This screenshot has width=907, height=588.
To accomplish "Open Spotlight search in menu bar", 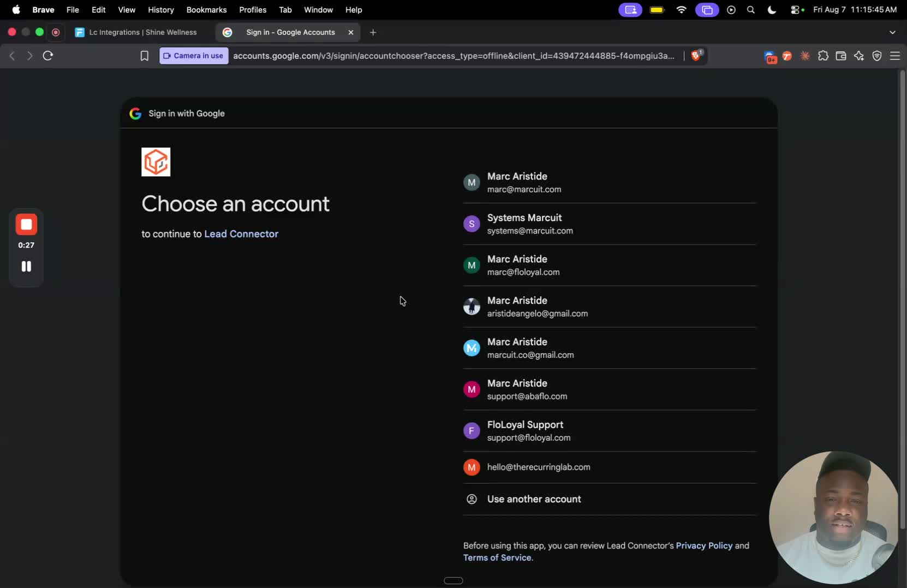I will pyautogui.click(x=751, y=10).
